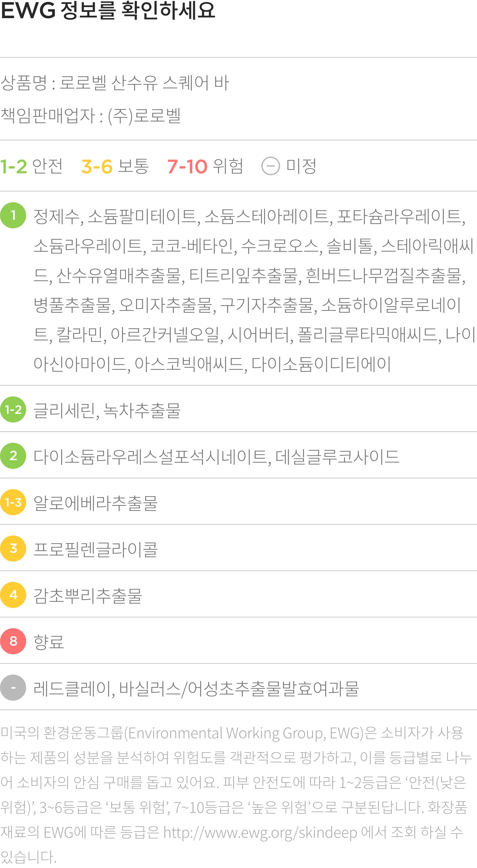Click the yellow 1-3 grade badge

click(13, 502)
